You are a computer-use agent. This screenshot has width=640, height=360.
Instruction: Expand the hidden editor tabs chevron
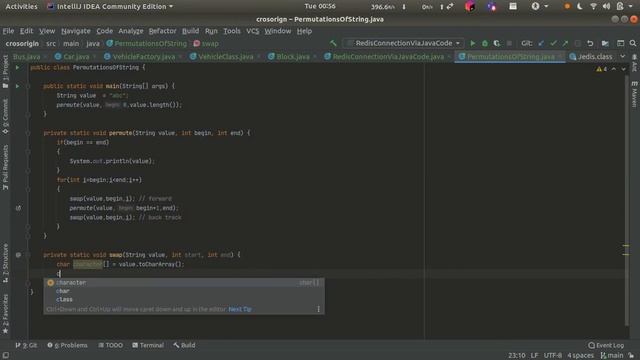pyautogui.click(x=622, y=57)
